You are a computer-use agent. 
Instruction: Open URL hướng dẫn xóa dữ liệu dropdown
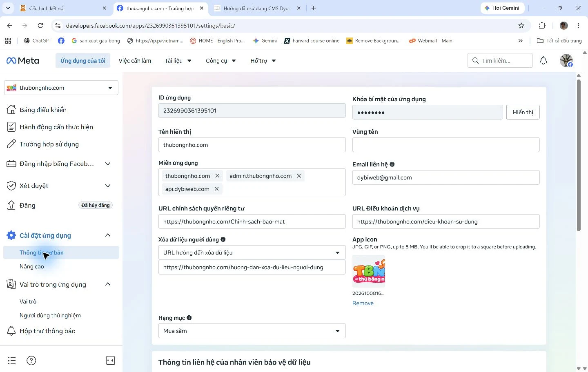[x=252, y=252]
